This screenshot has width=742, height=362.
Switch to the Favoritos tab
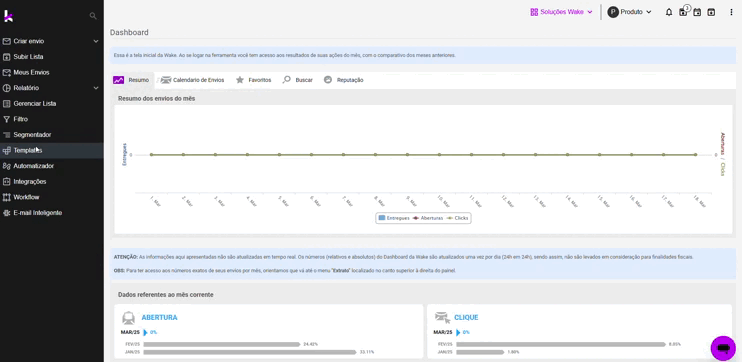pyautogui.click(x=254, y=80)
